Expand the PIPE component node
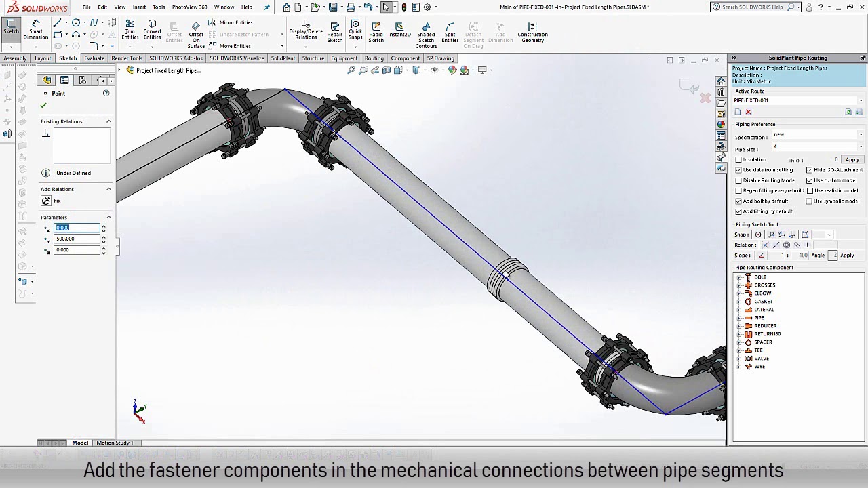Image resolution: width=868 pixels, height=488 pixels. (x=738, y=318)
